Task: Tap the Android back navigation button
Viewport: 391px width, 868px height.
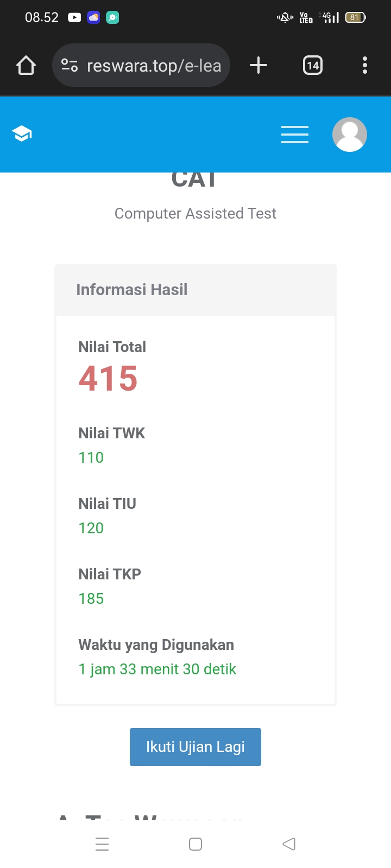Action: point(289,844)
